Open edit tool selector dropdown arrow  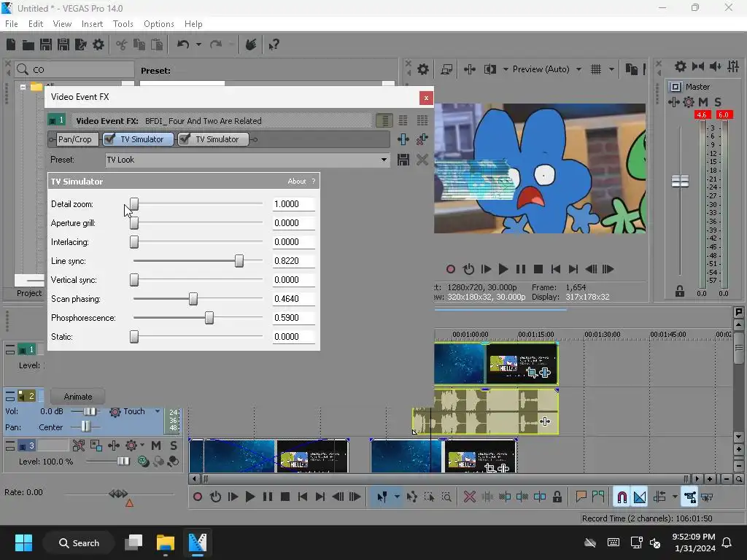click(x=397, y=497)
